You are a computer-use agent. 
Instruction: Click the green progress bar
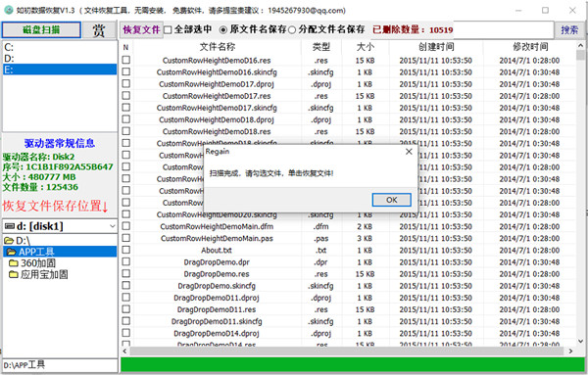pos(353,365)
